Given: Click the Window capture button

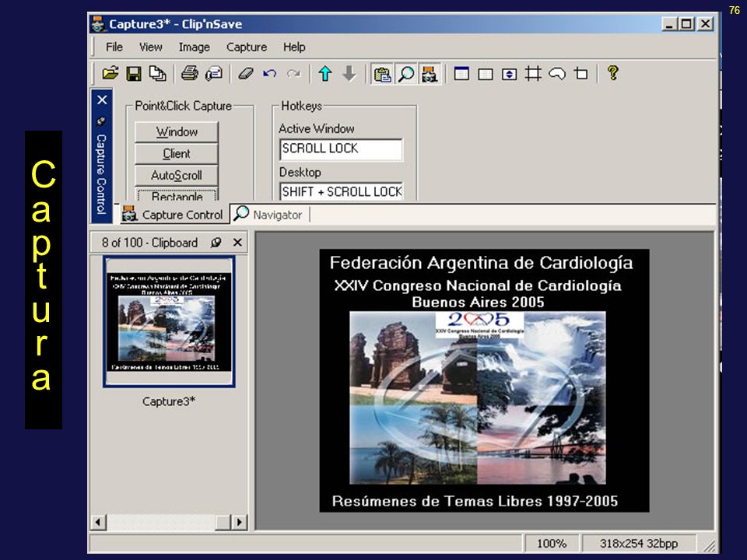Looking at the screenshot, I should click(177, 132).
